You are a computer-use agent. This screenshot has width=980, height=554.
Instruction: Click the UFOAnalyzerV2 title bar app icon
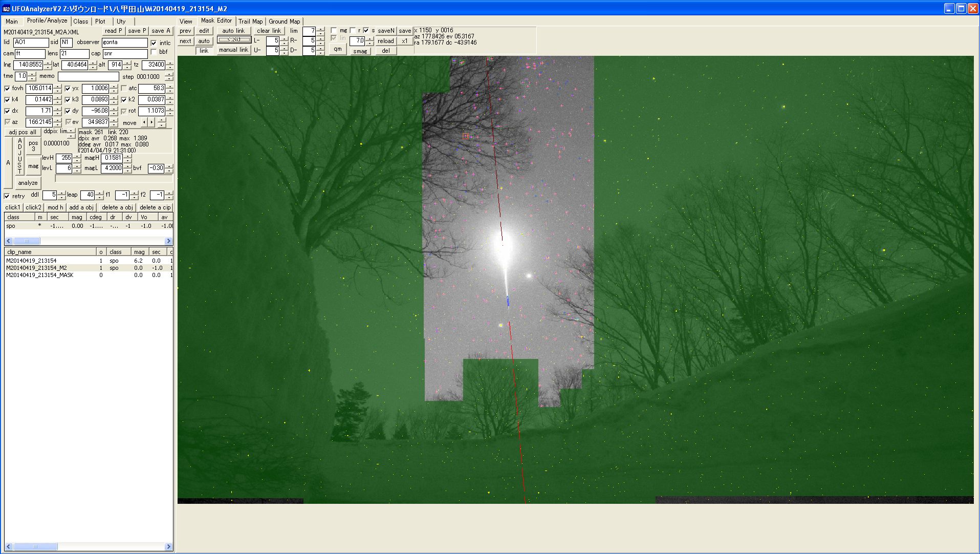(x=6, y=9)
